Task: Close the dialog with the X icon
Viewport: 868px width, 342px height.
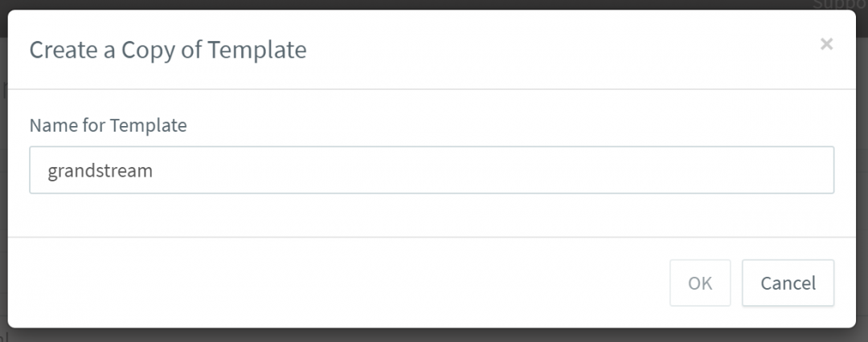Action: click(x=826, y=44)
